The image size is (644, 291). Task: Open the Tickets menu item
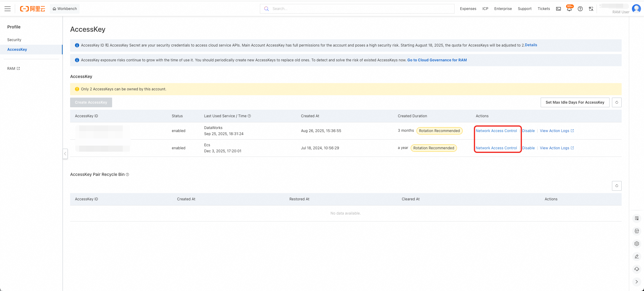pyautogui.click(x=544, y=9)
